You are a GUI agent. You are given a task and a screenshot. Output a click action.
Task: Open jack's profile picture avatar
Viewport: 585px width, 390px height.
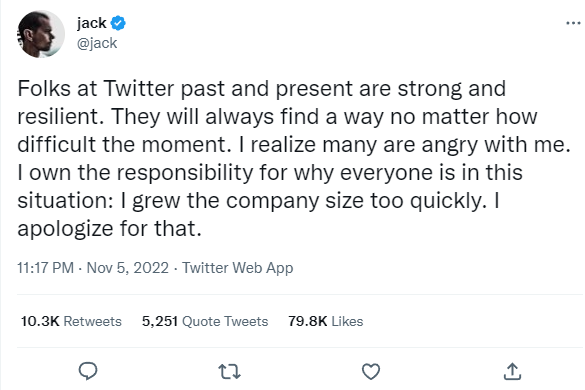41,34
